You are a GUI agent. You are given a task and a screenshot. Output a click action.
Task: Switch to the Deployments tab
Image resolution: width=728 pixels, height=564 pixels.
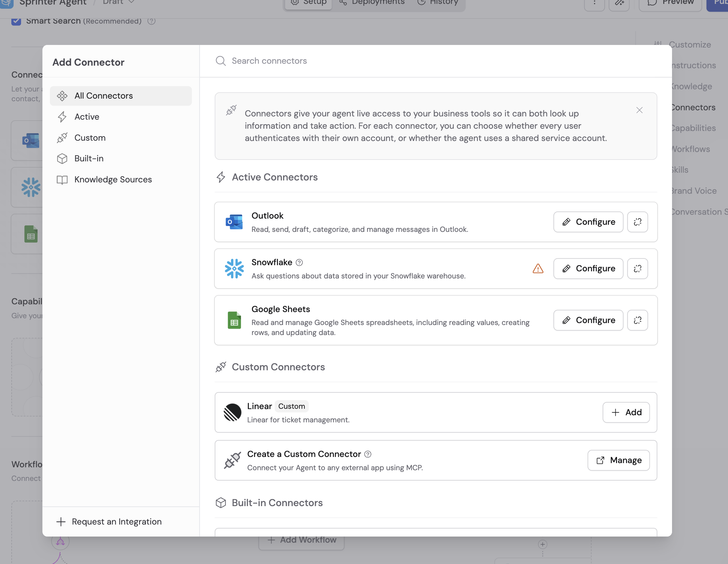[372, 3]
